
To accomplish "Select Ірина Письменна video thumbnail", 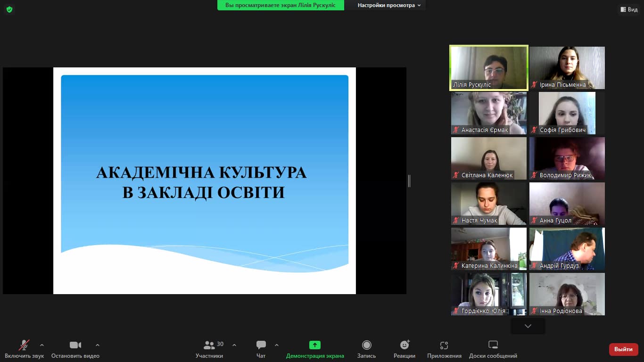I will click(x=567, y=67).
